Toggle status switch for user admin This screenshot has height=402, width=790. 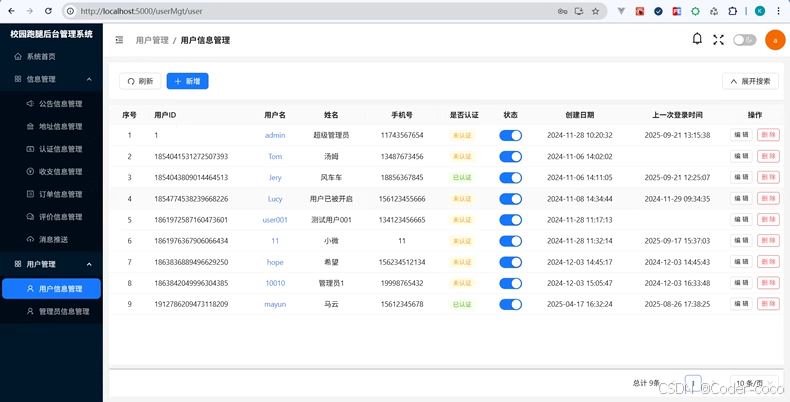click(510, 135)
